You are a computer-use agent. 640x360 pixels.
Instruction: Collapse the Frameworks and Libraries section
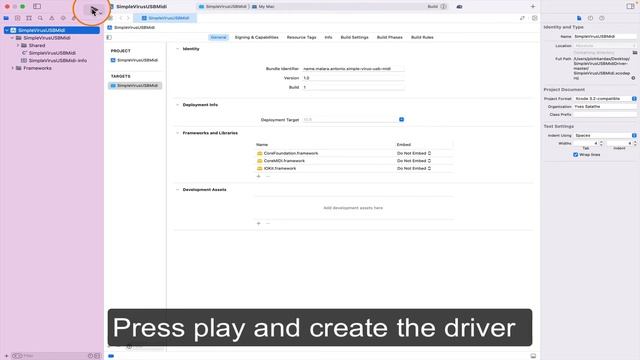point(177,133)
